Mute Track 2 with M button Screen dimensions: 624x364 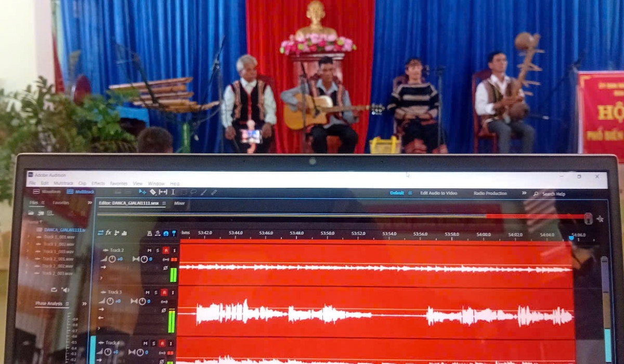(x=149, y=250)
